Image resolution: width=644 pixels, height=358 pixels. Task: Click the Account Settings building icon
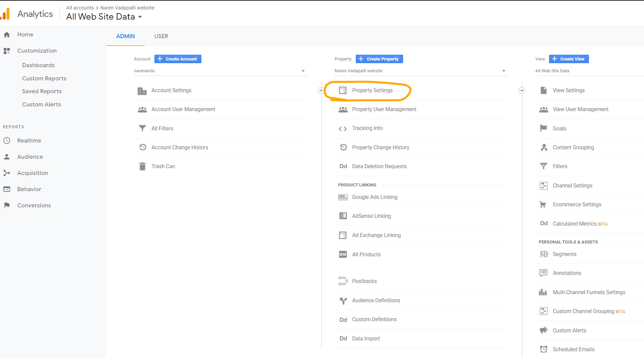tap(142, 91)
